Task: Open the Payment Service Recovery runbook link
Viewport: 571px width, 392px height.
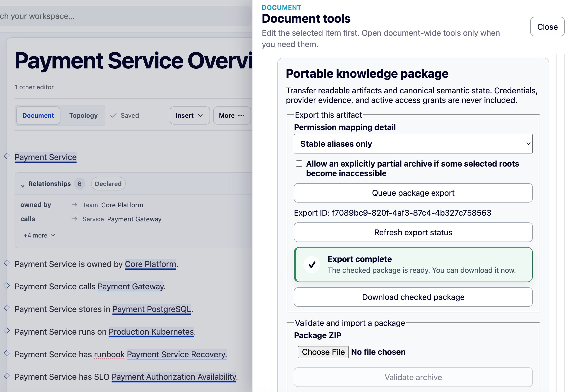Action: tap(177, 355)
